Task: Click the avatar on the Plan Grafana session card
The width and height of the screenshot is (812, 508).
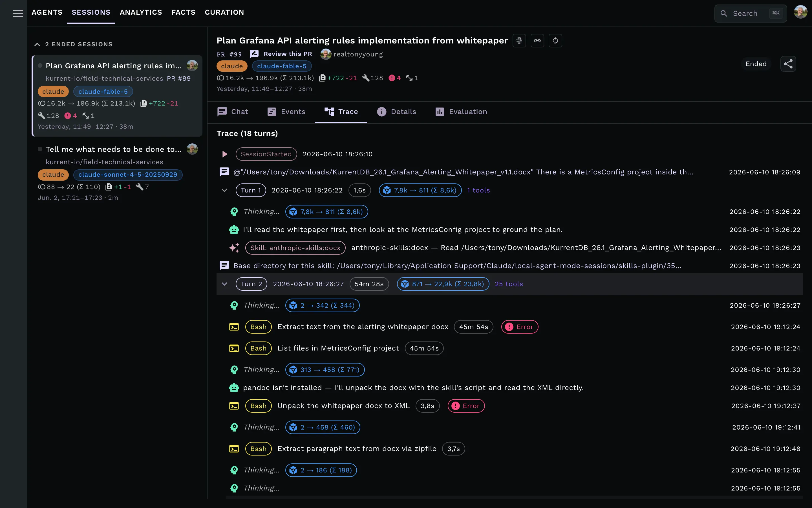Action: click(x=192, y=65)
